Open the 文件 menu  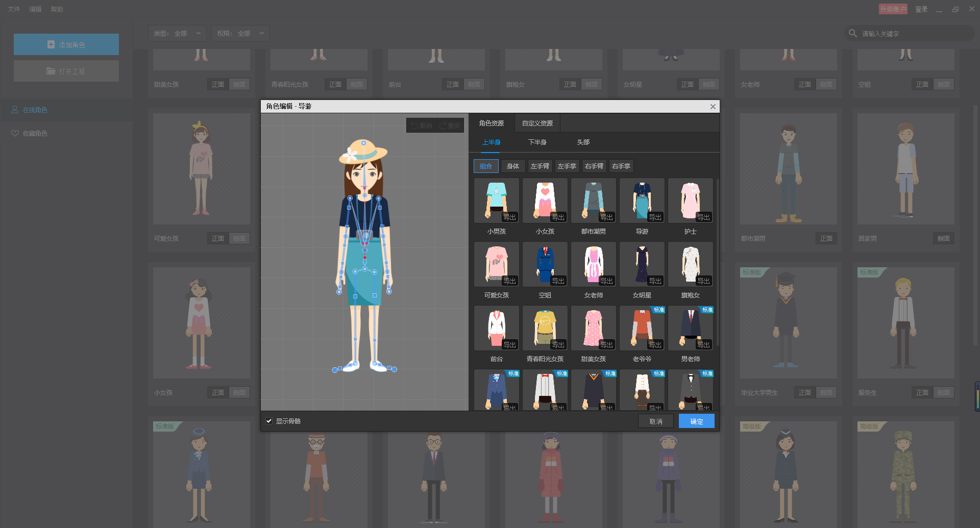coord(14,9)
